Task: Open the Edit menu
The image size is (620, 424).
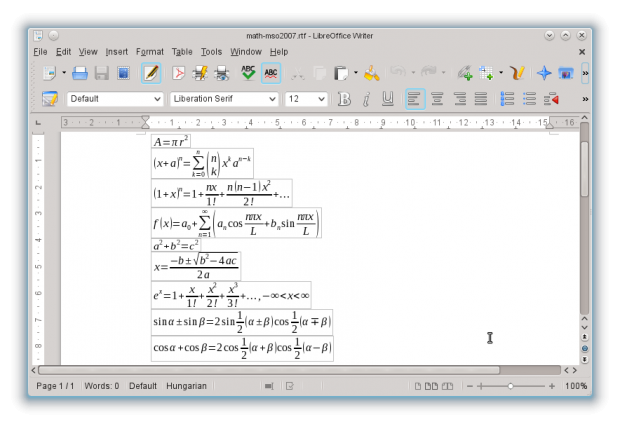Action: click(x=63, y=52)
